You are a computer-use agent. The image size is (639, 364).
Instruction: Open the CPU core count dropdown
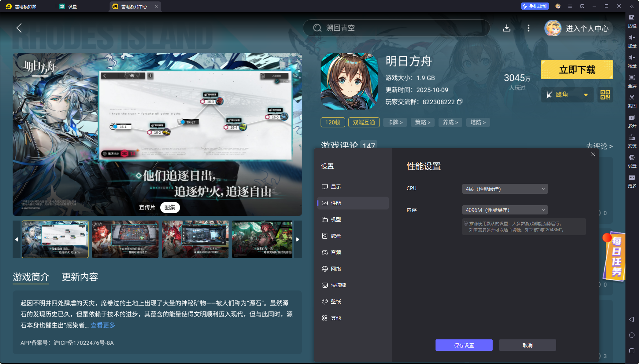click(504, 189)
